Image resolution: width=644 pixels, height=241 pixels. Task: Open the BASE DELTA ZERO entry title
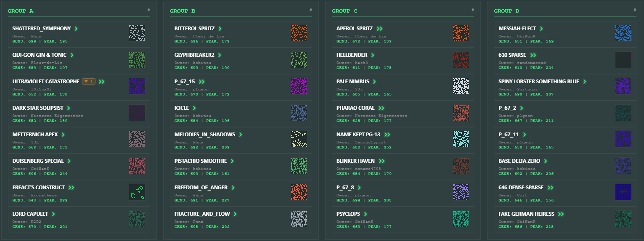click(519, 161)
